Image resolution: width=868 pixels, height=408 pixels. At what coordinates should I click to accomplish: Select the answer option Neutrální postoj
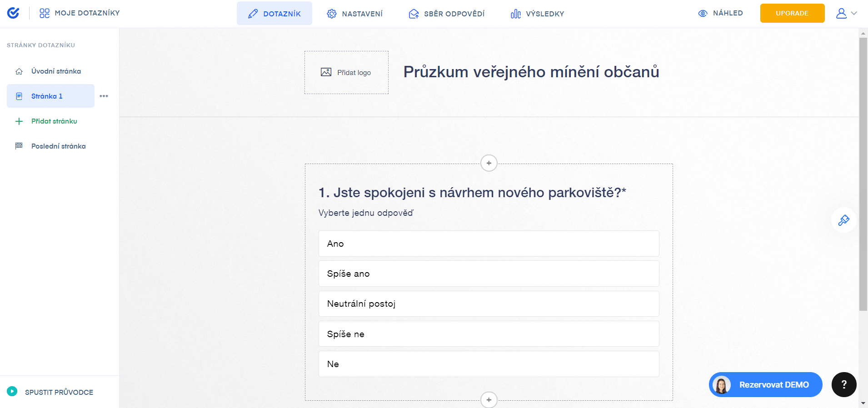click(x=489, y=304)
